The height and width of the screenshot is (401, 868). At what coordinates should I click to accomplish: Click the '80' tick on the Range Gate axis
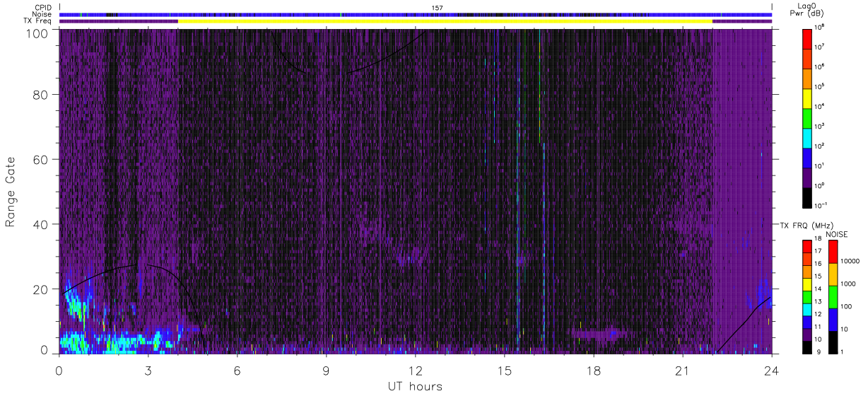[40, 95]
